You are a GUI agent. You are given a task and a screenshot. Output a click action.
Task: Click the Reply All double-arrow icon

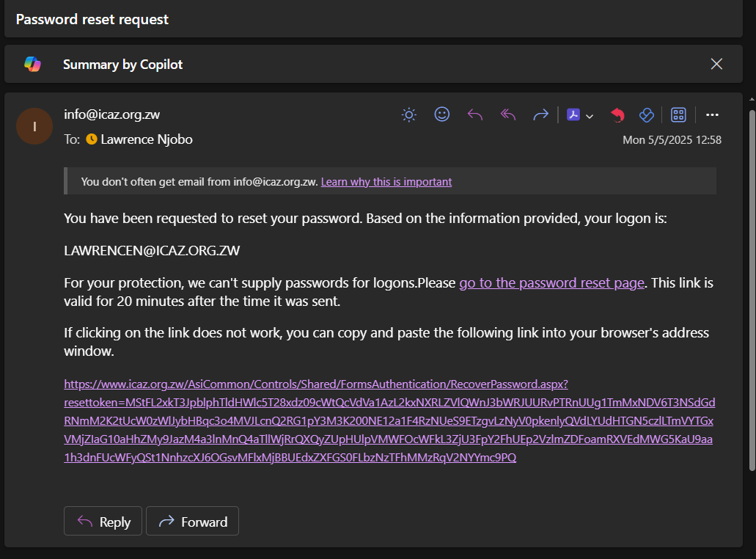tap(508, 114)
